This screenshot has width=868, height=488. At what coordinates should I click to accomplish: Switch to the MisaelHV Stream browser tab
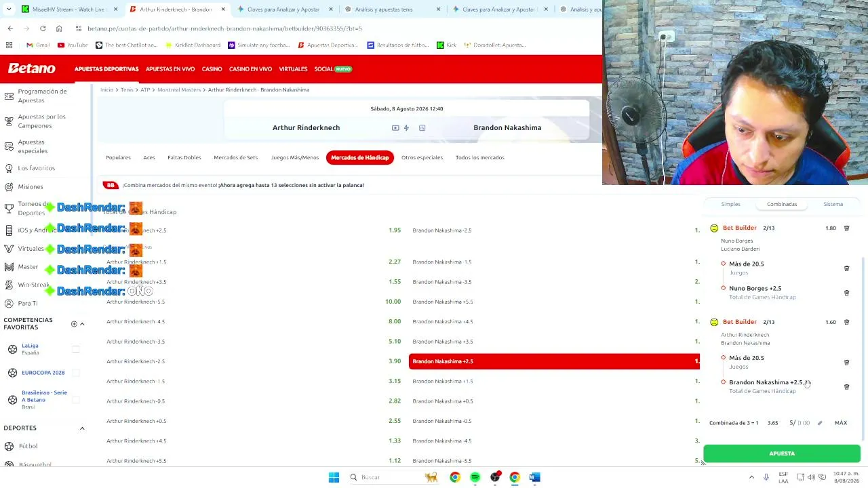[x=71, y=9]
